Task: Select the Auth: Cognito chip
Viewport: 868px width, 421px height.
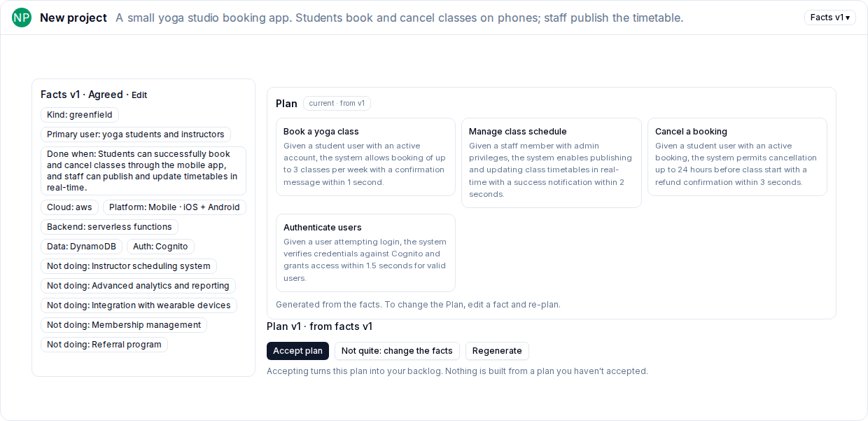Action: coord(160,247)
